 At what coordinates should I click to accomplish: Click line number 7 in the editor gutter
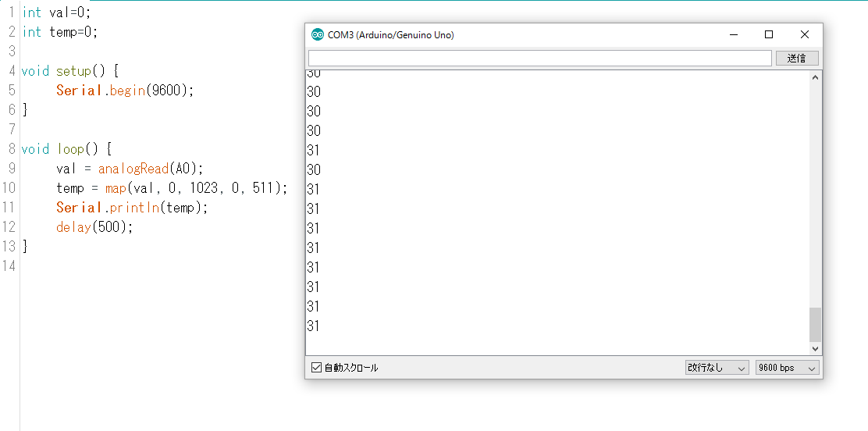(12, 130)
